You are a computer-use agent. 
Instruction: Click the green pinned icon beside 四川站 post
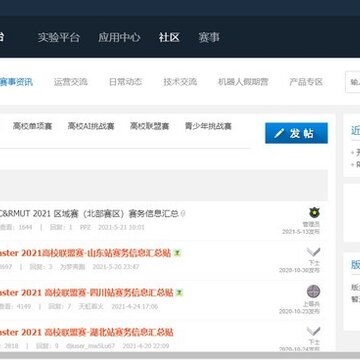tap(180, 293)
